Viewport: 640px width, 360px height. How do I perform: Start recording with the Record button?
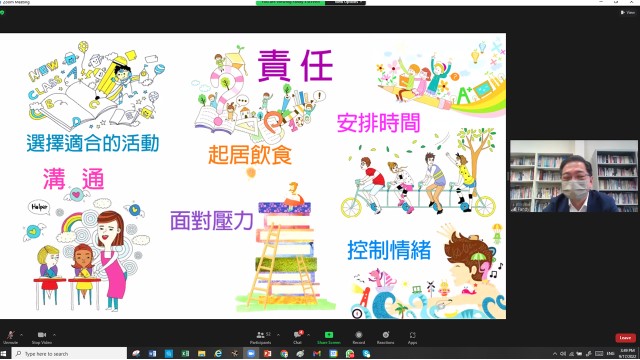click(359, 337)
